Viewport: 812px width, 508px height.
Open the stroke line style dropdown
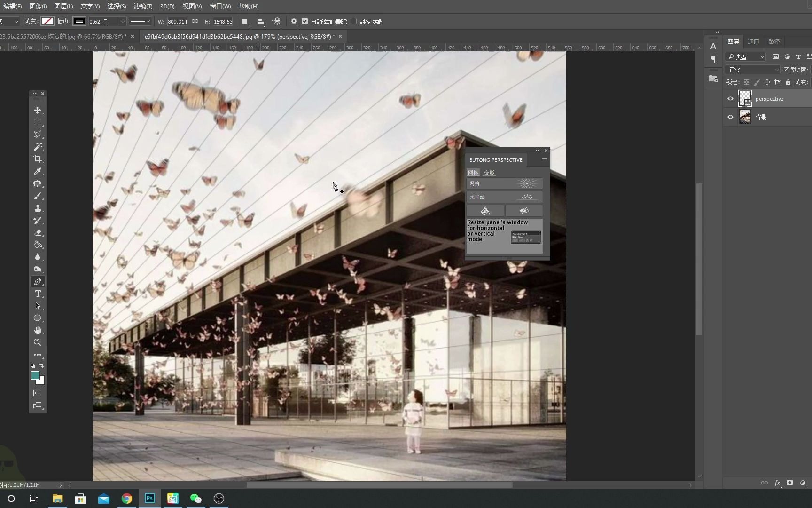(140, 22)
